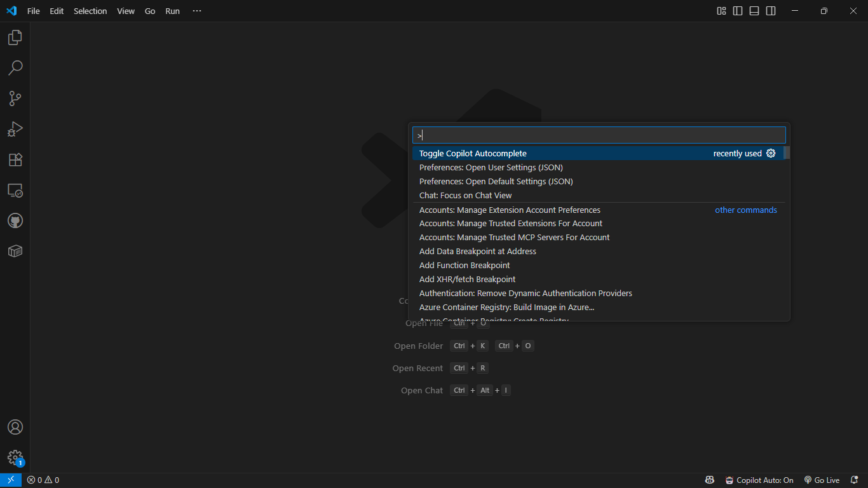Open the Remote Explorer view

[15, 190]
